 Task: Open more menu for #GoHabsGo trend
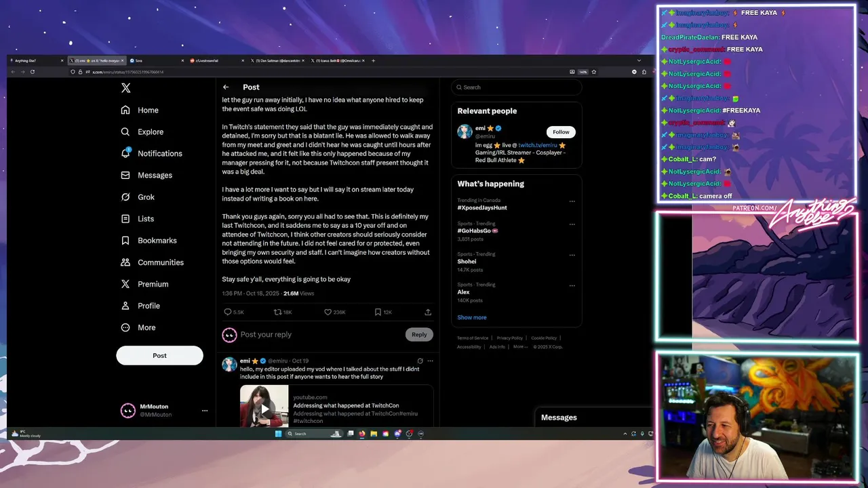[572, 224]
